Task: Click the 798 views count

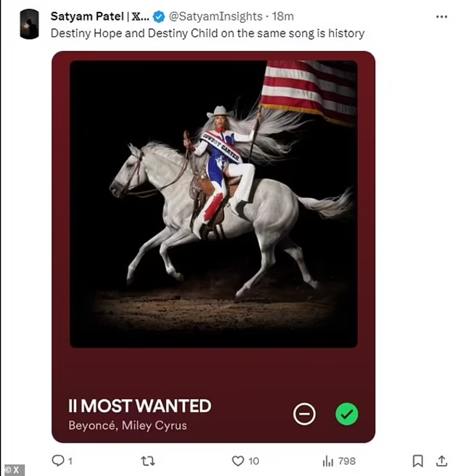Action: [347, 461]
